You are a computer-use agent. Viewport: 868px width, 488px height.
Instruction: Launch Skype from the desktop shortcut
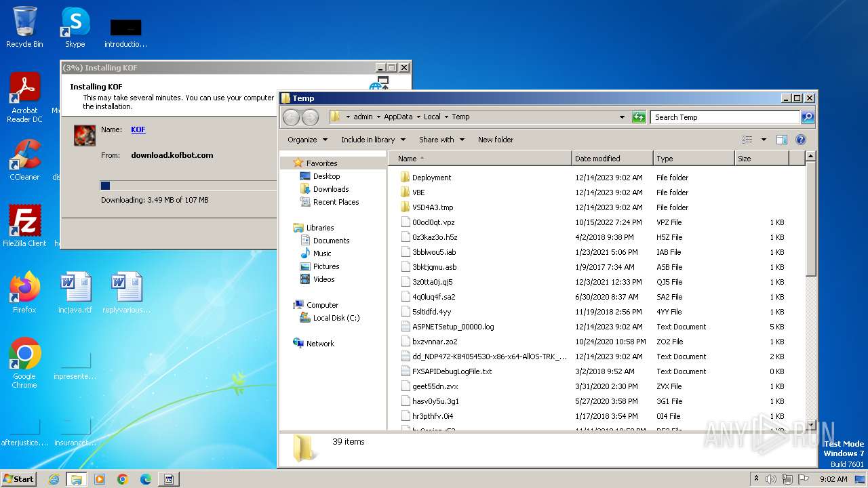tap(75, 27)
